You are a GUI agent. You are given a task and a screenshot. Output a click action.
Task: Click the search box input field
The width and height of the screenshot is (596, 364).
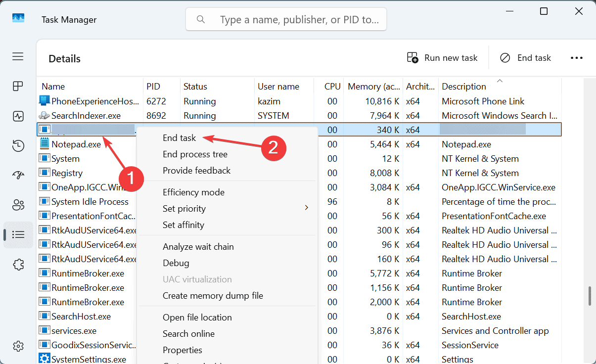pos(286,19)
